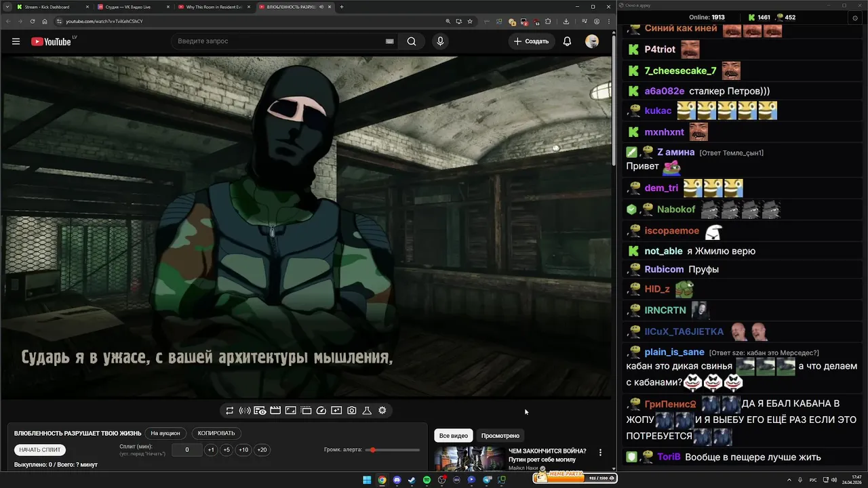
Task: Click the flask filters icon
Action: click(x=367, y=411)
